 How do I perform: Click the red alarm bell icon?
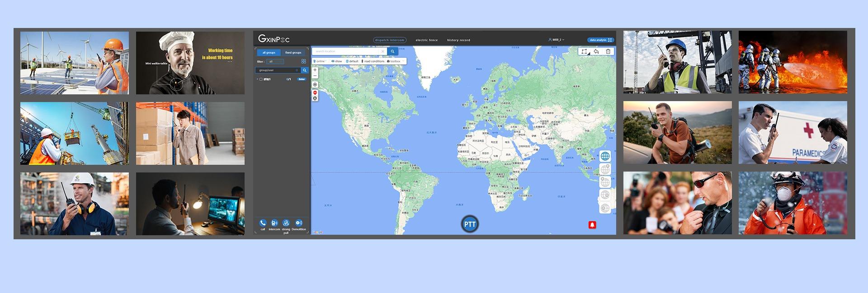coord(592,225)
